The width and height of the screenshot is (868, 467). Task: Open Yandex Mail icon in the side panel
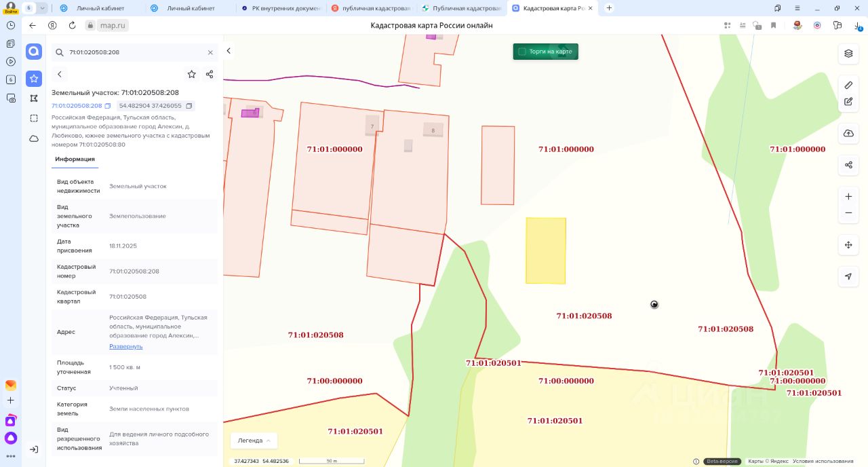pos(11,385)
